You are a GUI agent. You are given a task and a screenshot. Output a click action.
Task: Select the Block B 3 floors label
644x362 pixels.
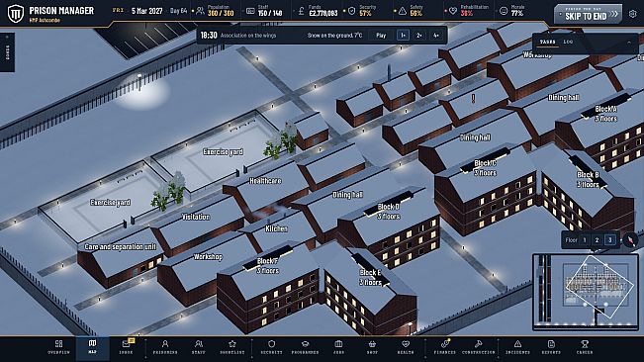pyautogui.click(x=588, y=179)
